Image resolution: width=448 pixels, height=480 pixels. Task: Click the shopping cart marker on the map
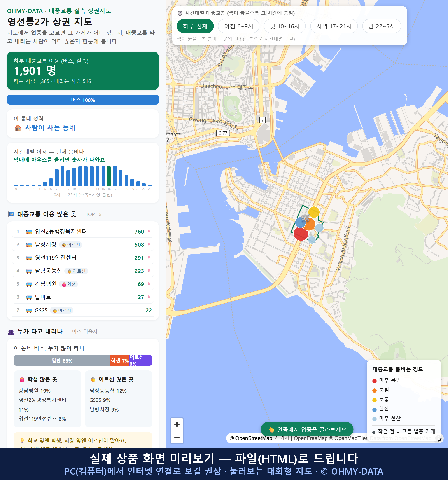[305, 218]
